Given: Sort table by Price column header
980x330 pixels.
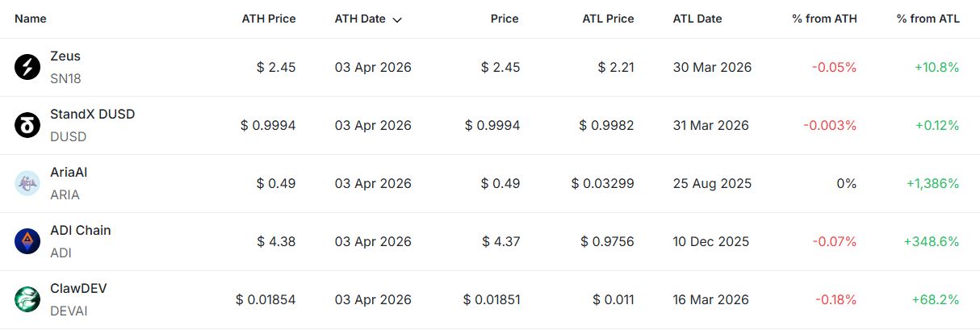Looking at the screenshot, I should pos(505,19).
